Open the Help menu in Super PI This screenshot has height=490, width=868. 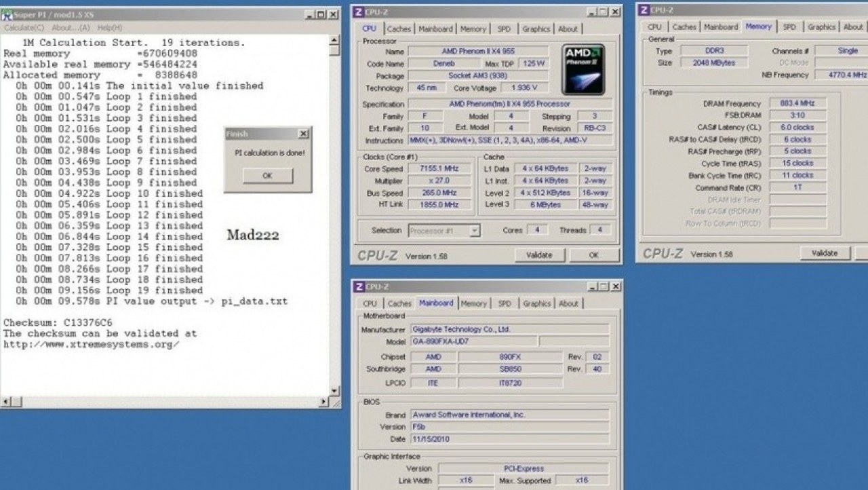click(x=110, y=28)
